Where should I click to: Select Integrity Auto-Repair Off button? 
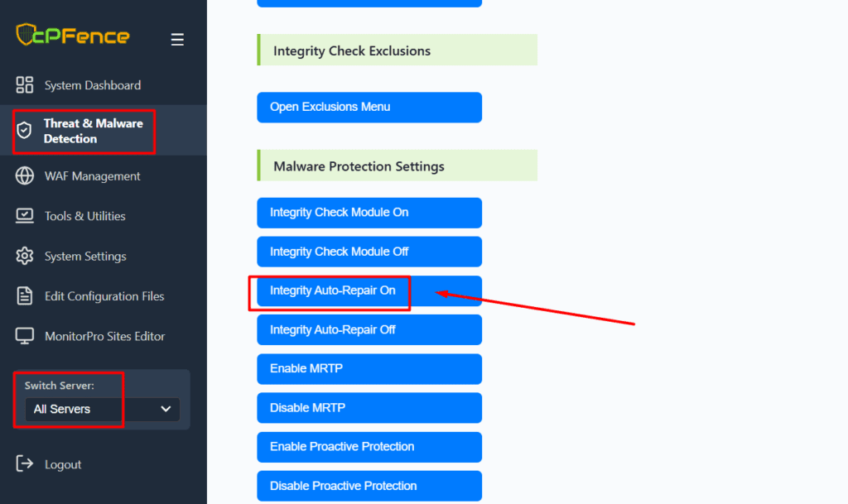(369, 329)
